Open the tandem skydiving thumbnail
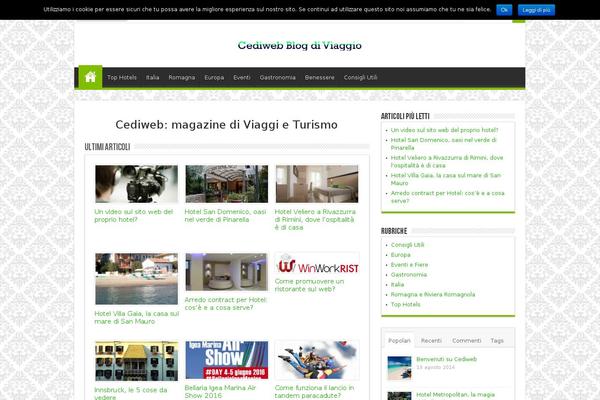600x400 pixels. (317, 360)
